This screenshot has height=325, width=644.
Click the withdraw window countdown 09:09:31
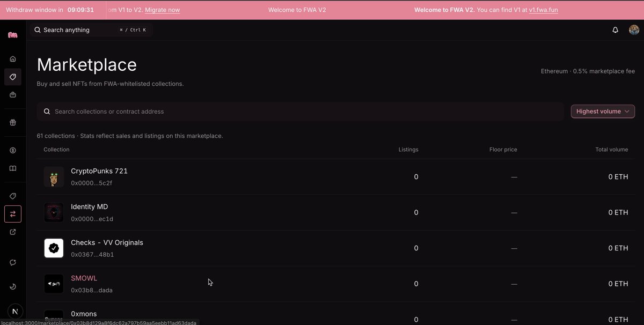coord(80,10)
